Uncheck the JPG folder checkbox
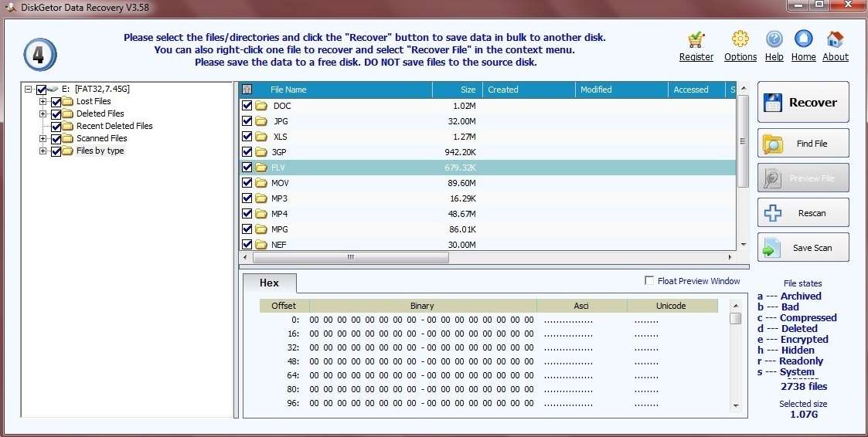The width and height of the screenshot is (868, 437). (247, 121)
